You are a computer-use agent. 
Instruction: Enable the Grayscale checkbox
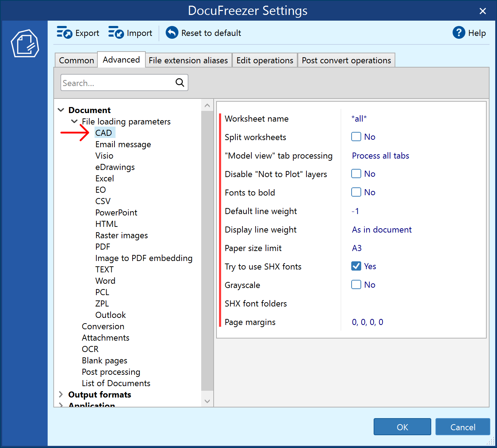(x=356, y=284)
